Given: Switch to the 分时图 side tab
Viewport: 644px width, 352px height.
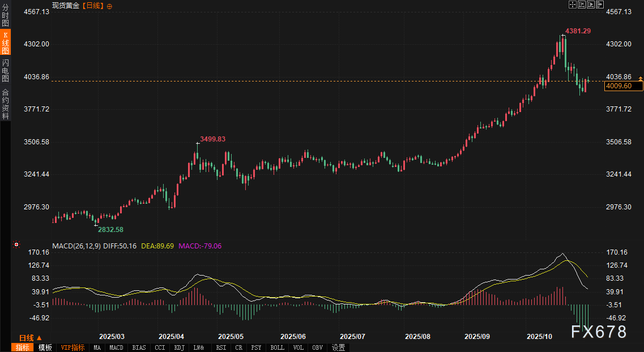Looking at the screenshot, I should 5,16.
